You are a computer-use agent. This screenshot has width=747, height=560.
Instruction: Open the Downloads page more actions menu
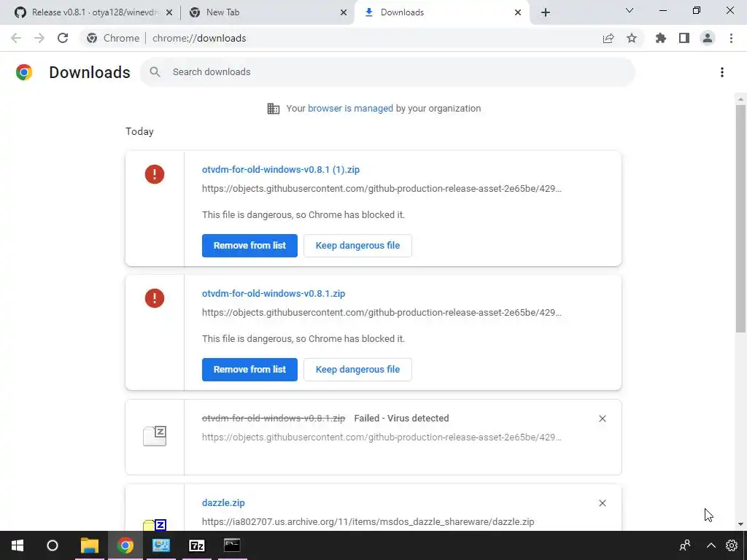tap(722, 72)
